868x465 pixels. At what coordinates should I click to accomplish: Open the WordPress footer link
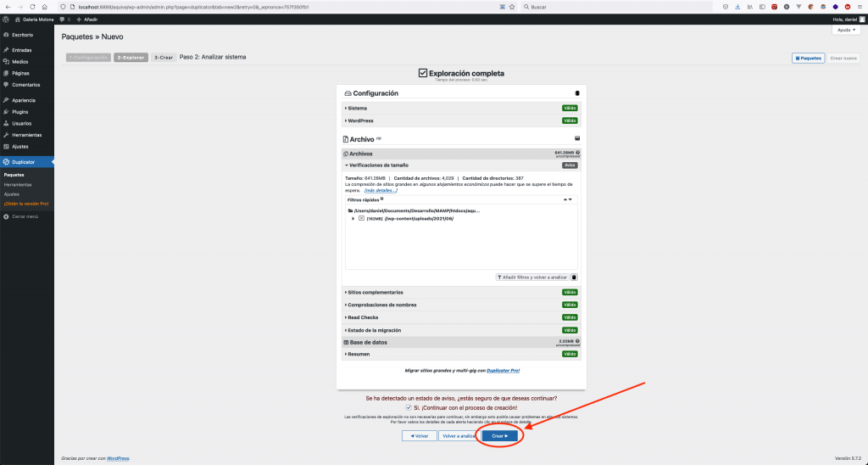(x=118, y=458)
